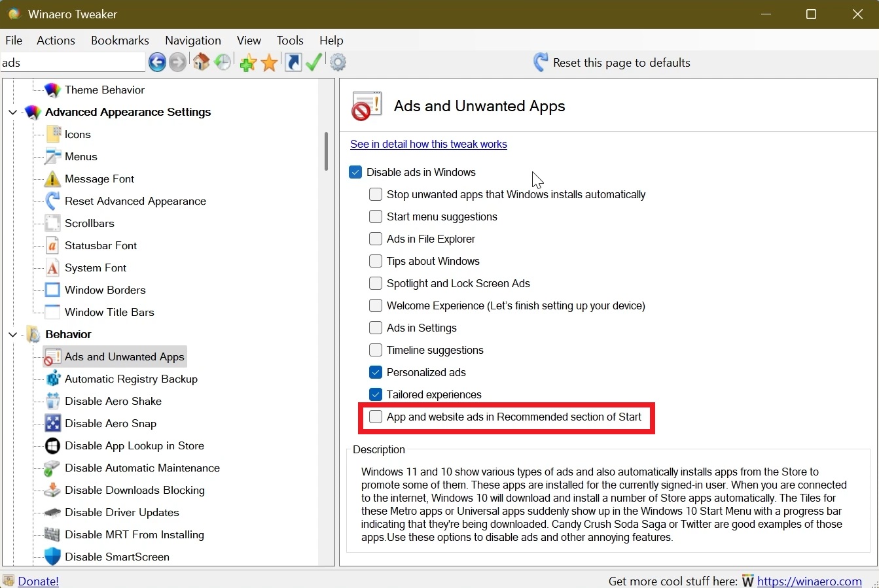Click the back navigation arrow icon
The width and height of the screenshot is (879, 588).
pos(157,62)
